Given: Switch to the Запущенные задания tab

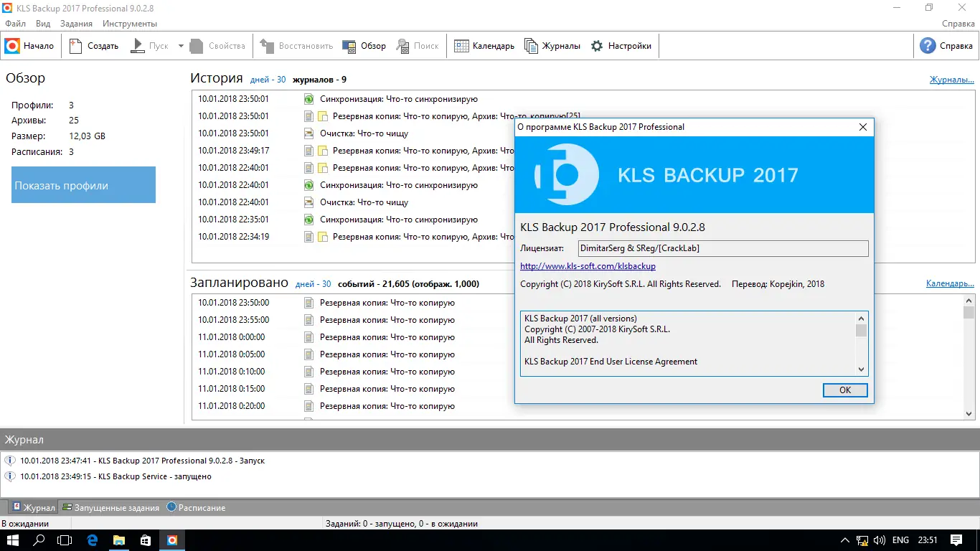Looking at the screenshot, I should pos(110,507).
